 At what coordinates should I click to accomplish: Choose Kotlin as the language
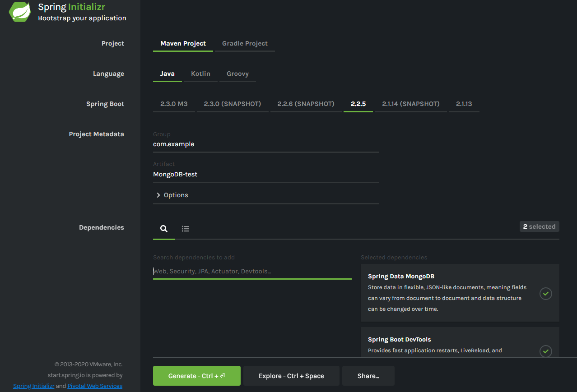pyautogui.click(x=200, y=74)
